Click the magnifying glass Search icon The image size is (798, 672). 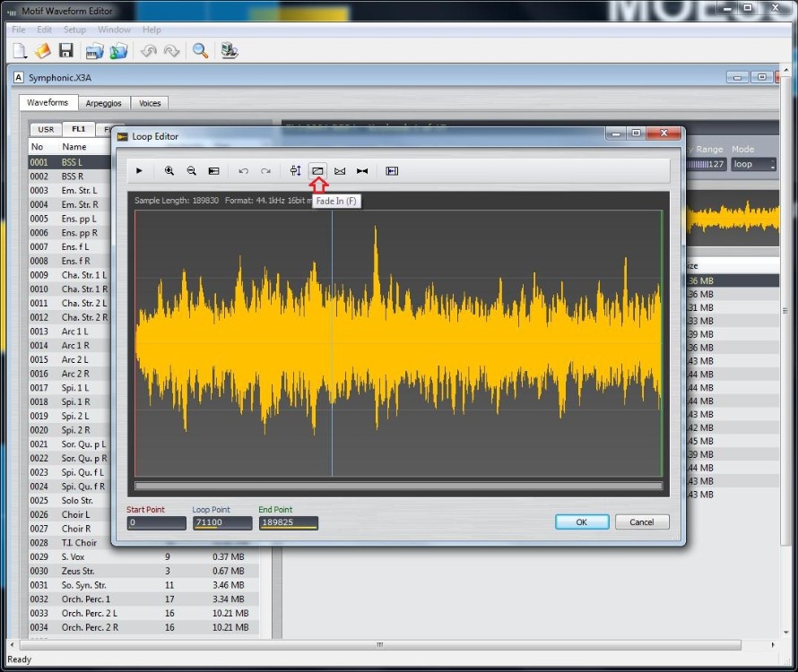coord(200,51)
